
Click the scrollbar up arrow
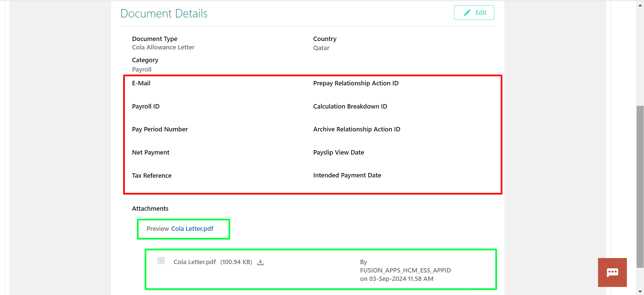click(x=640, y=5)
